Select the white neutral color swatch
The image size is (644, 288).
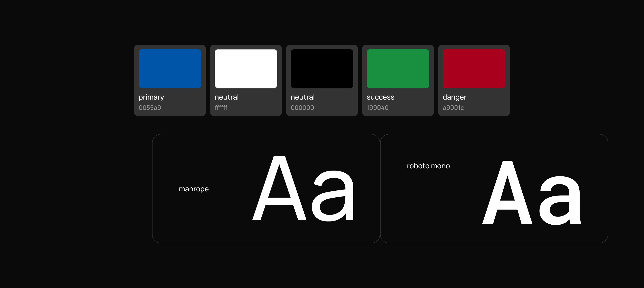click(246, 69)
